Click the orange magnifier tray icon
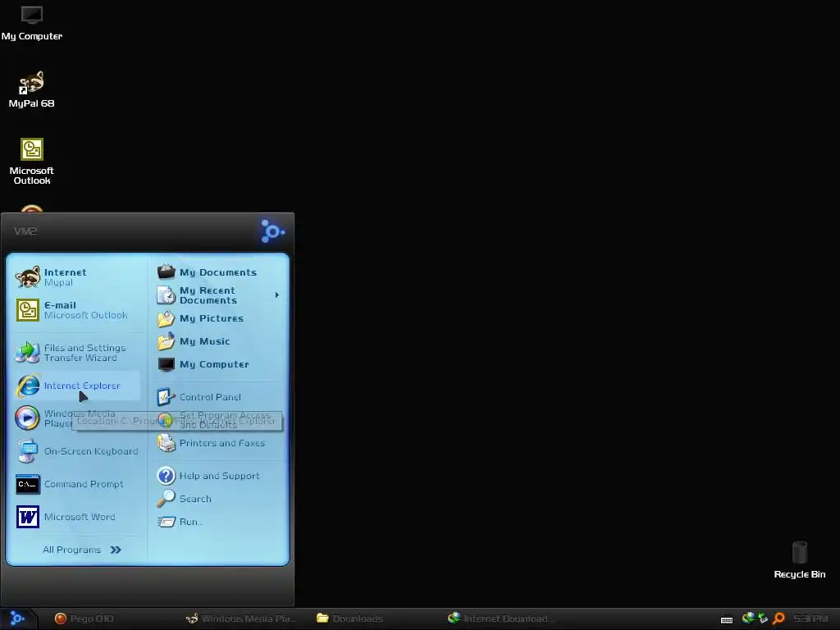The width and height of the screenshot is (840, 630). pyautogui.click(x=779, y=619)
